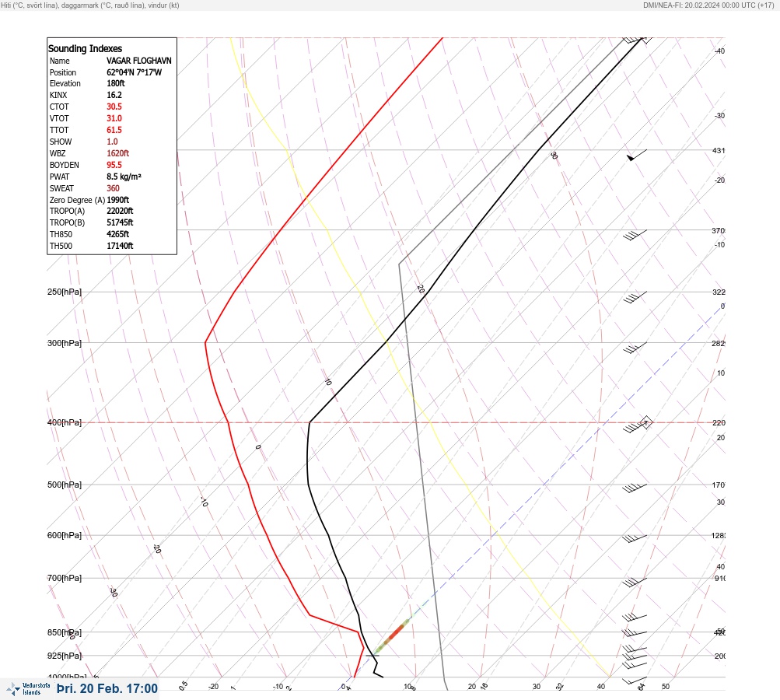Click the 'Hiti (°C, svört lína)' chart legend header

90,5
